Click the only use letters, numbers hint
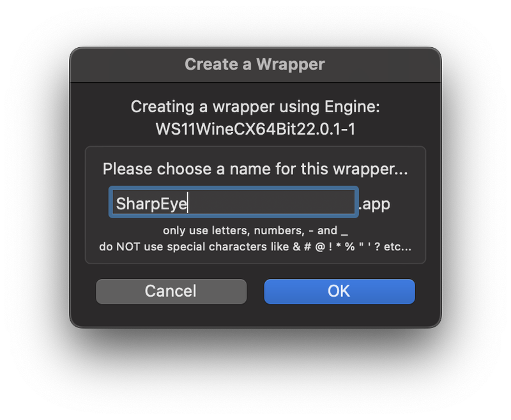 click(x=255, y=230)
